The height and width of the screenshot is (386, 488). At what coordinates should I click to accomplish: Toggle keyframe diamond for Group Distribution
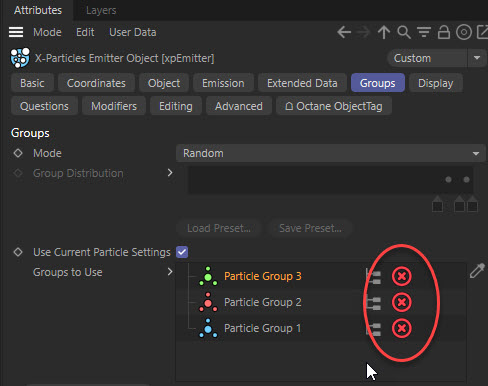coord(18,173)
